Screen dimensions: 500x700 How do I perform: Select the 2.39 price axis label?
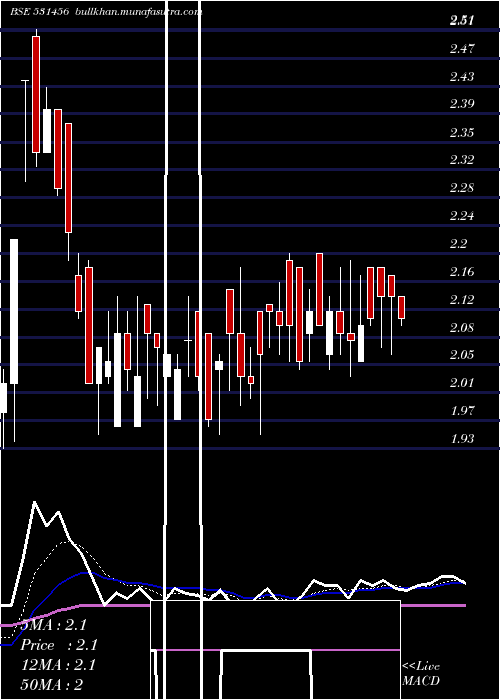(462, 104)
